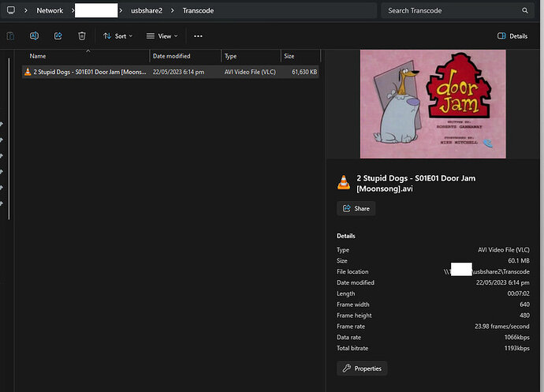The height and width of the screenshot is (392, 544).
Task: Select Transcode in the breadcrumb
Action: [198, 11]
